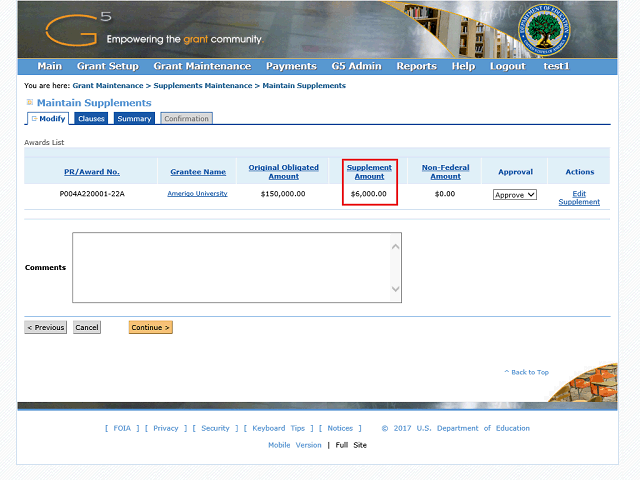Screen dimensions: 640x480
Task: Click the 2017 U.S. Department of Education copyright text
Action: [456, 428]
